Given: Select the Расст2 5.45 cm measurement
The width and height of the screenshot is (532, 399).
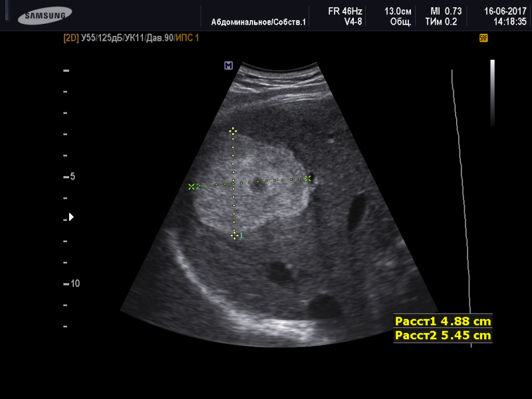Looking at the screenshot, I should [443, 336].
